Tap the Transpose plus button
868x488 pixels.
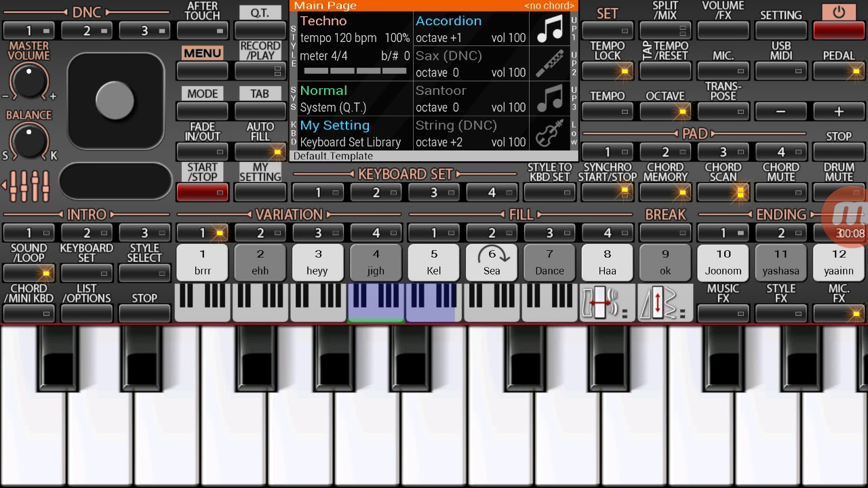pyautogui.click(x=839, y=111)
